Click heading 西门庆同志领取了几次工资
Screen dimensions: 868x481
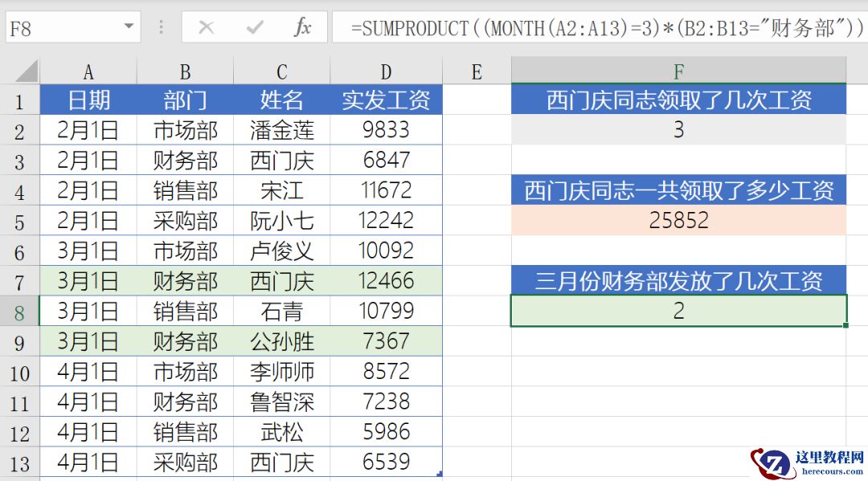[678, 100]
